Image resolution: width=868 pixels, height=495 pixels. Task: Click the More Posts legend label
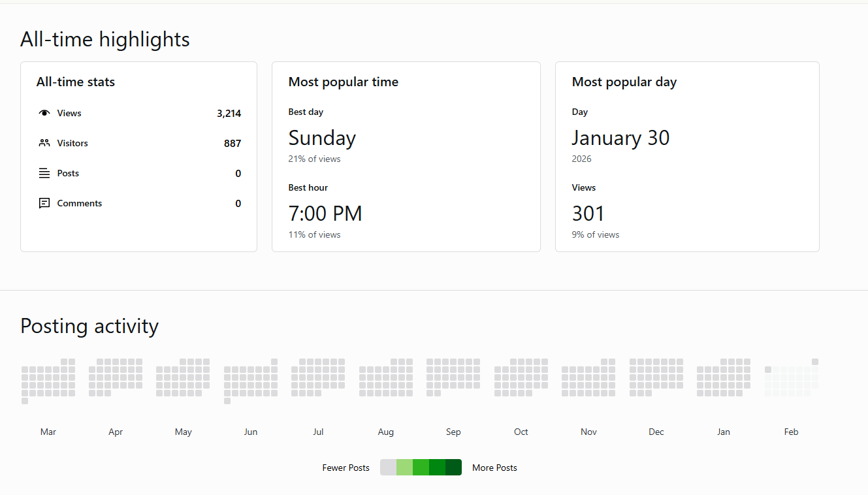(x=494, y=468)
